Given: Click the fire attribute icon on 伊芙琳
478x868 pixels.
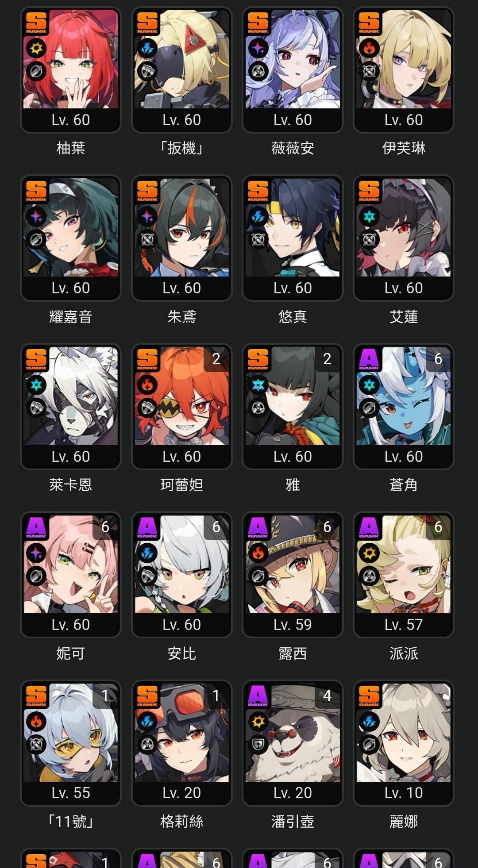Looking at the screenshot, I should 369,48.
